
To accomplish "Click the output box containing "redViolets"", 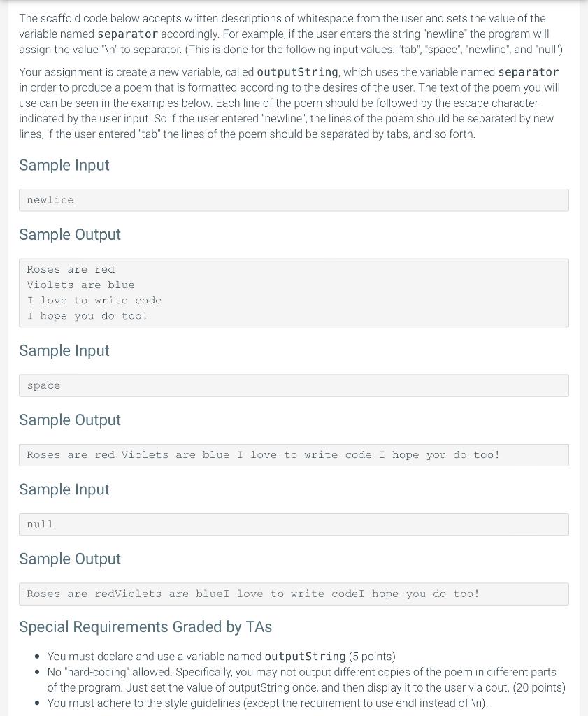I will [293, 594].
